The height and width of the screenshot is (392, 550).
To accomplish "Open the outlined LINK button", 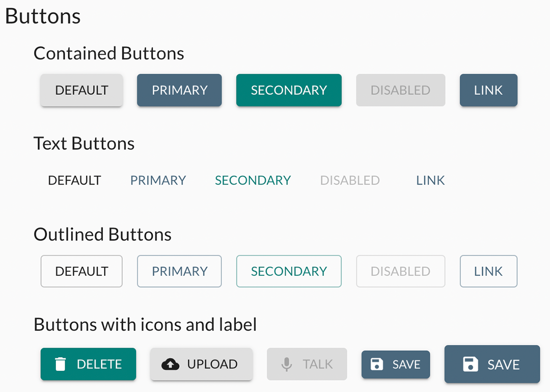I will pos(489,271).
